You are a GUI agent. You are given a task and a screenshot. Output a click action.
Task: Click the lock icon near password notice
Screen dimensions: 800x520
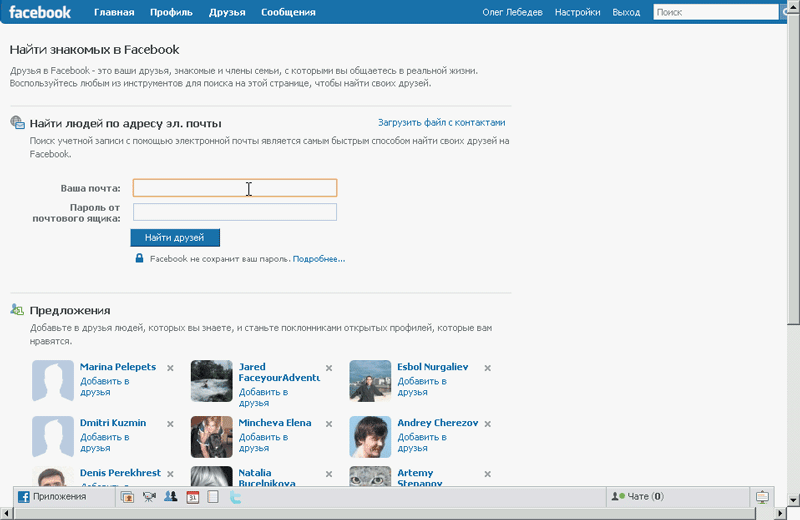pyautogui.click(x=139, y=258)
